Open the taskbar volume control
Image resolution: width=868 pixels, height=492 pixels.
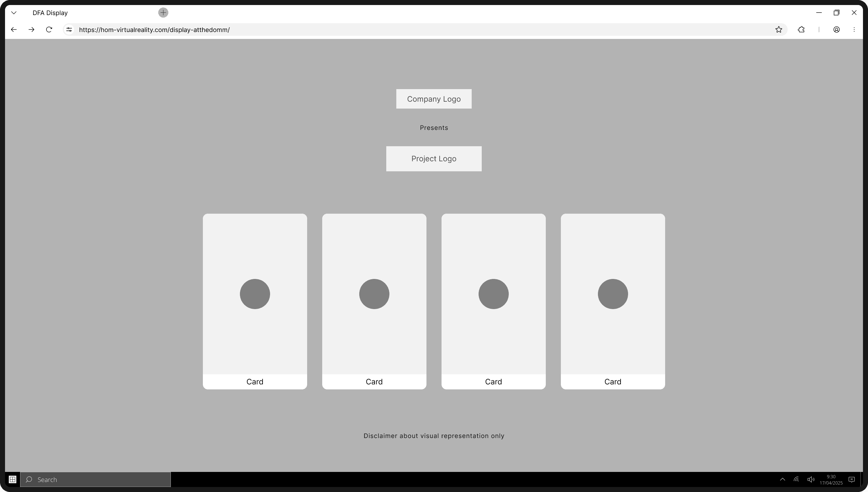point(811,479)
